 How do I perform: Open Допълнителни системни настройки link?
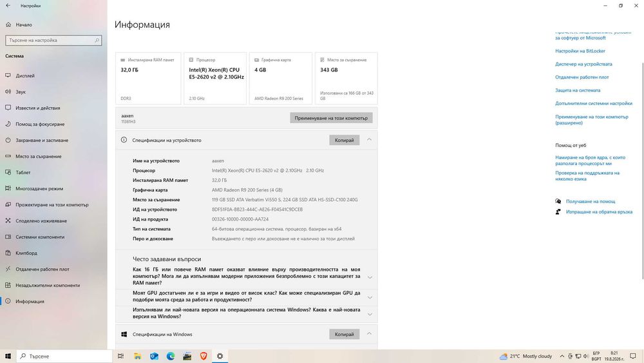coord(594,104)
